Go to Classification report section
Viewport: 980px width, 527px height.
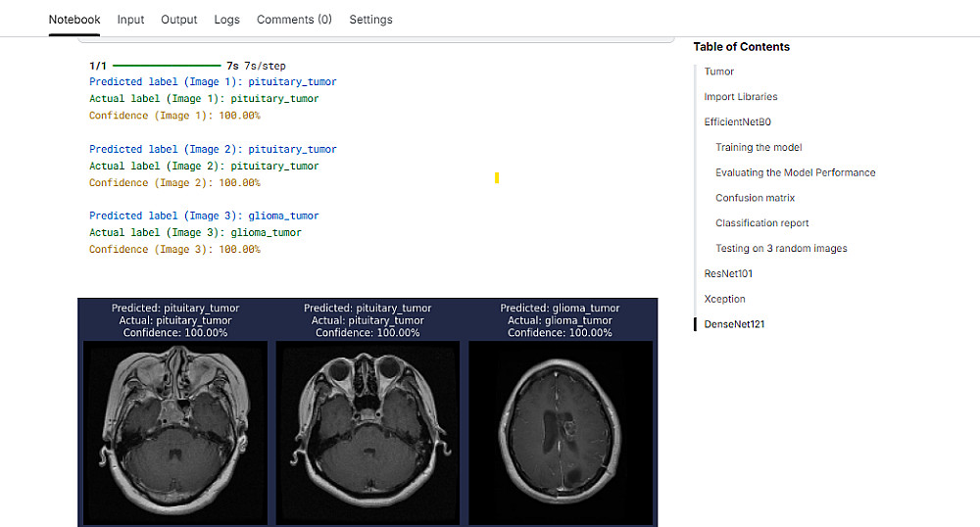(x=761, y=223)
